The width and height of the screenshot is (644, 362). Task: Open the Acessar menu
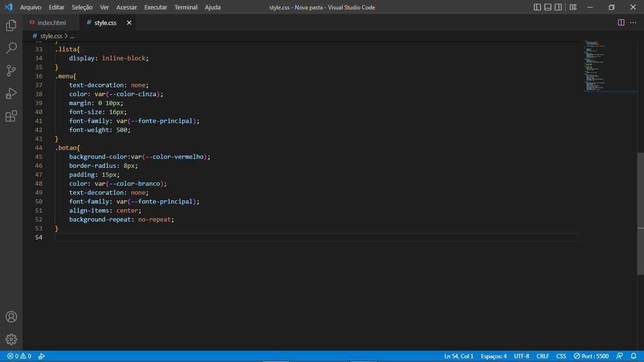[126, 7]
